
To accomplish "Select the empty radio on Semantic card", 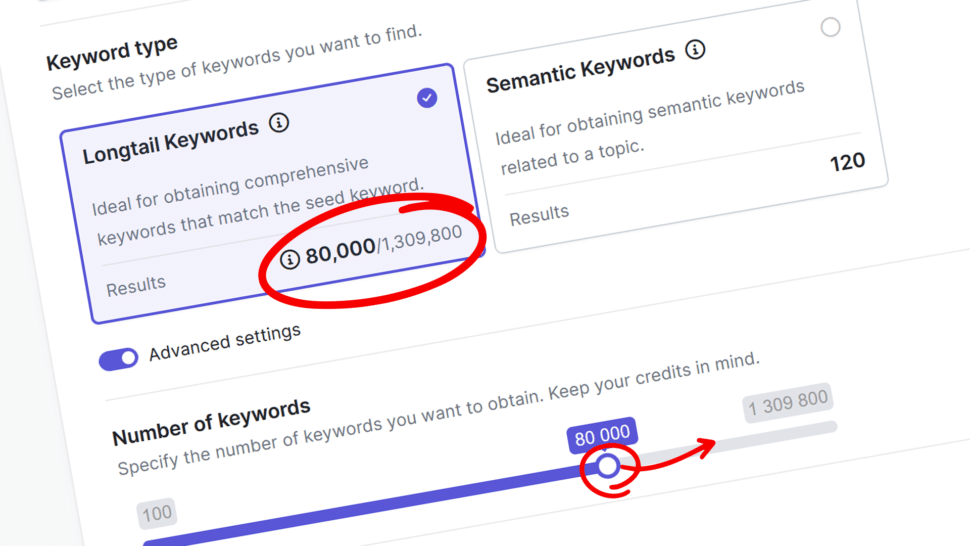I will [x=830, y=27].
